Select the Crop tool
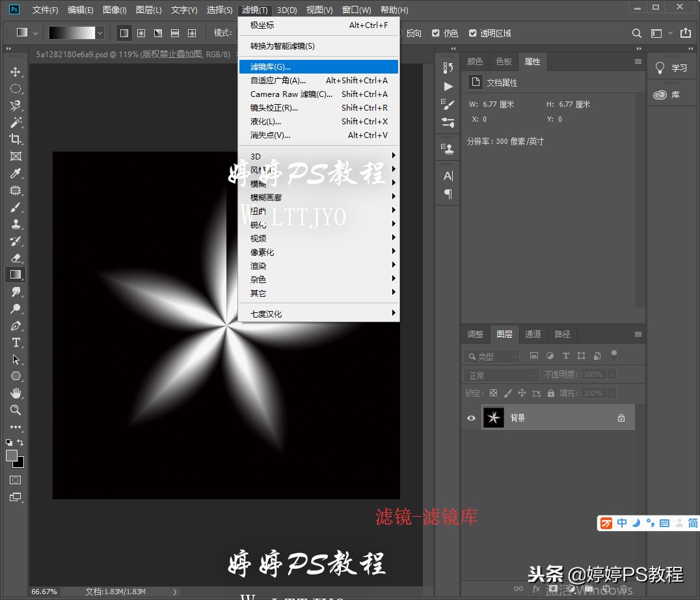 [x=16, y=139]
